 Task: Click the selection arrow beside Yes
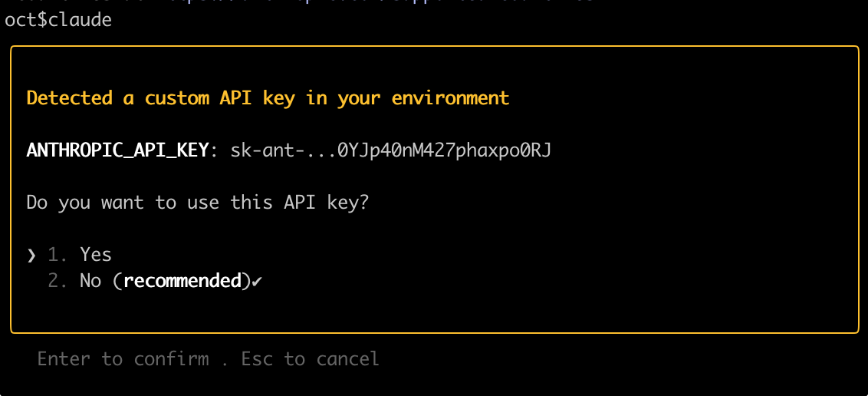point(31,255)
